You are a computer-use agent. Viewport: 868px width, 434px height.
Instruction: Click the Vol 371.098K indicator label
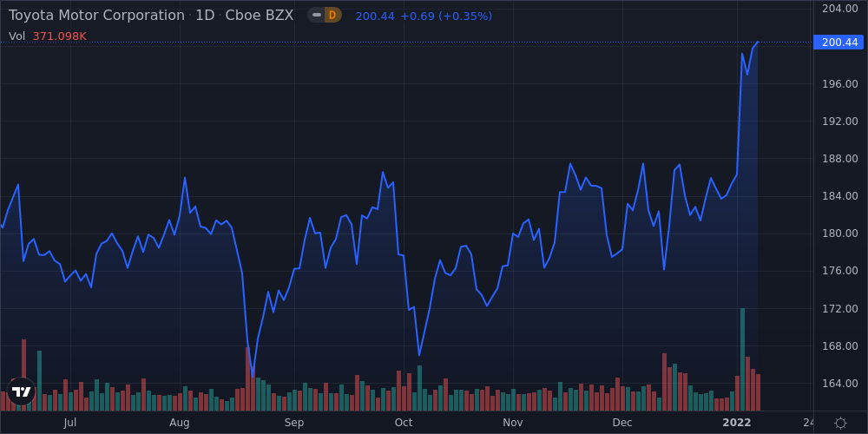(47, 36)
